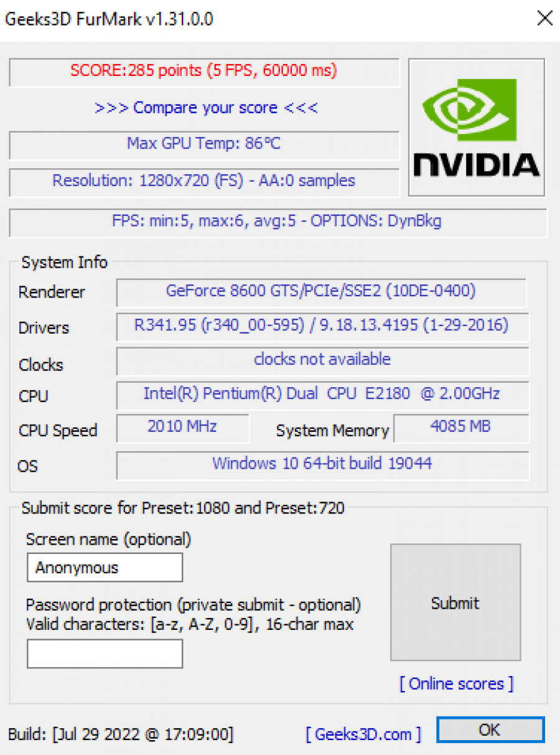Click the [ Online scores ] link

455,683
